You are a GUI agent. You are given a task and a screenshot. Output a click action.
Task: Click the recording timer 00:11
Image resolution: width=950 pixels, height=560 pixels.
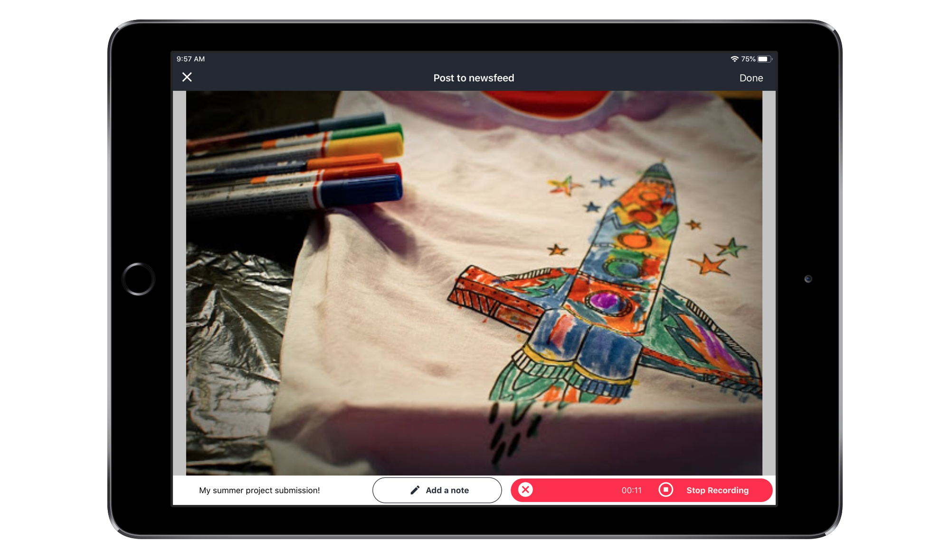(631, 490)
